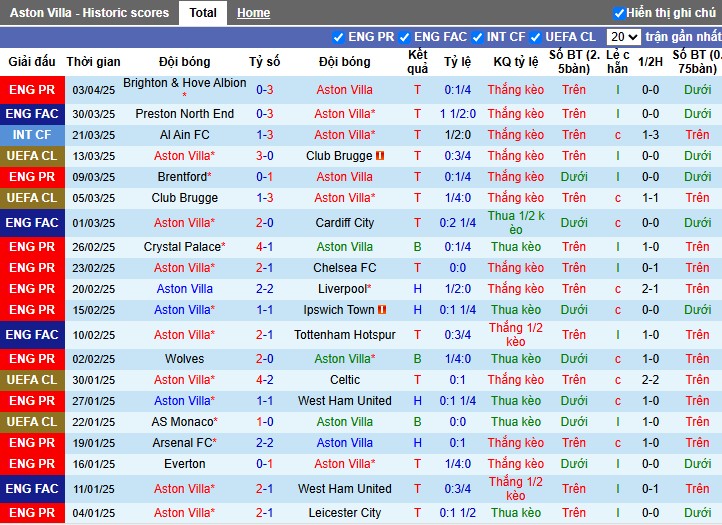Open Celtic team link

345,380
